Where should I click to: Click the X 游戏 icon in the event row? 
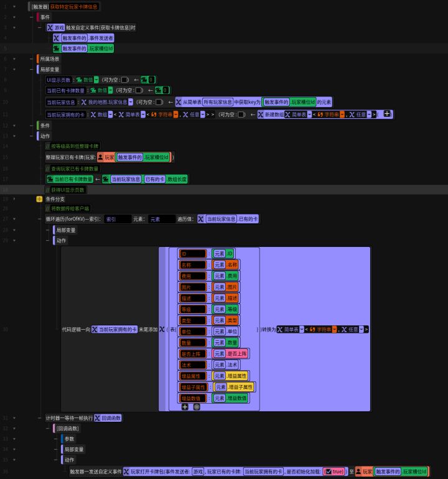(x=55, y=27)
